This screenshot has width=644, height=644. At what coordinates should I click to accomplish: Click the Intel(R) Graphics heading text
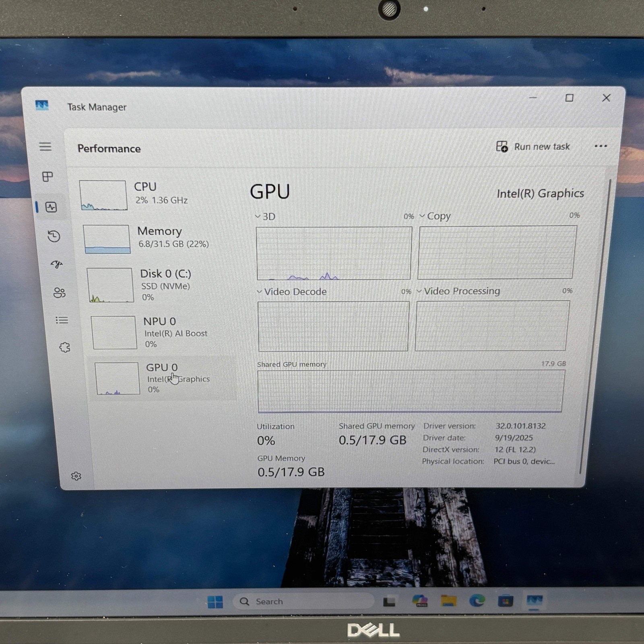(x=540, y=194)
